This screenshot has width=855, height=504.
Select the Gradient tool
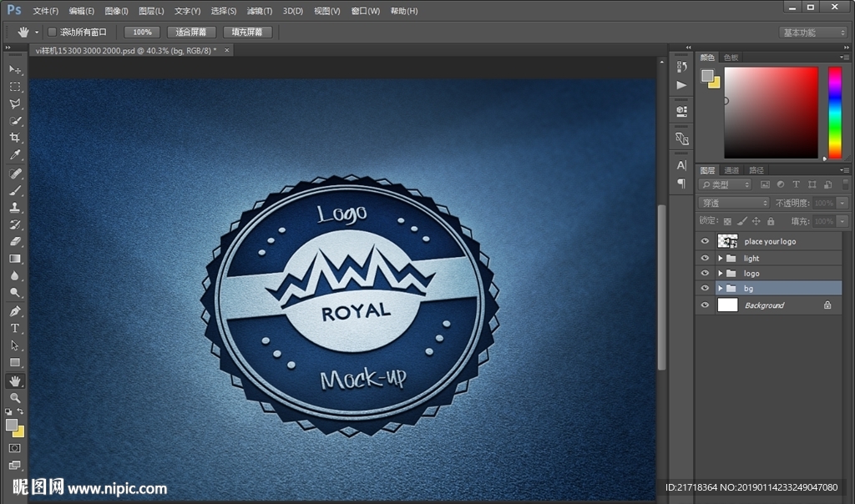[x=15, y=259]
